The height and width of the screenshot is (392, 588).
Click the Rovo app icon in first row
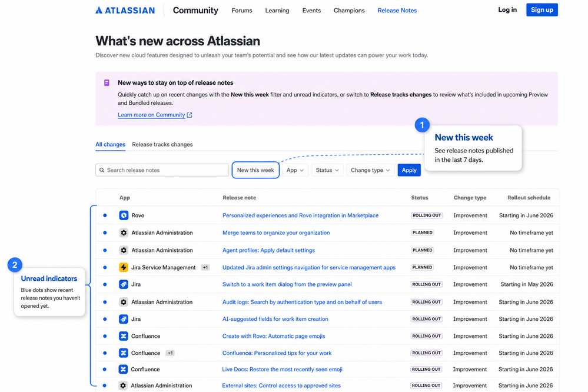124,215
